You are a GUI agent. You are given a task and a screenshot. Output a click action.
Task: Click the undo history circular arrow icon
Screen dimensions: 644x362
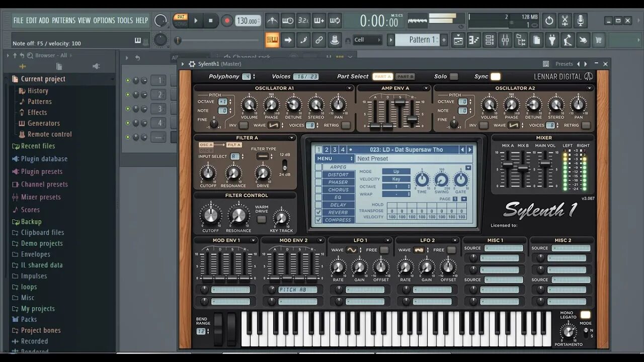[x=549, y=21]
